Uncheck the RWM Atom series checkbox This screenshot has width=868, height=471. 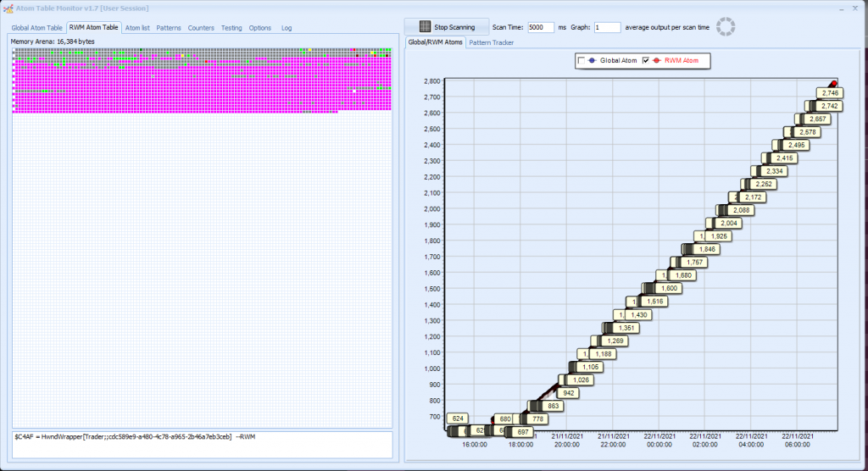[645, 60]
